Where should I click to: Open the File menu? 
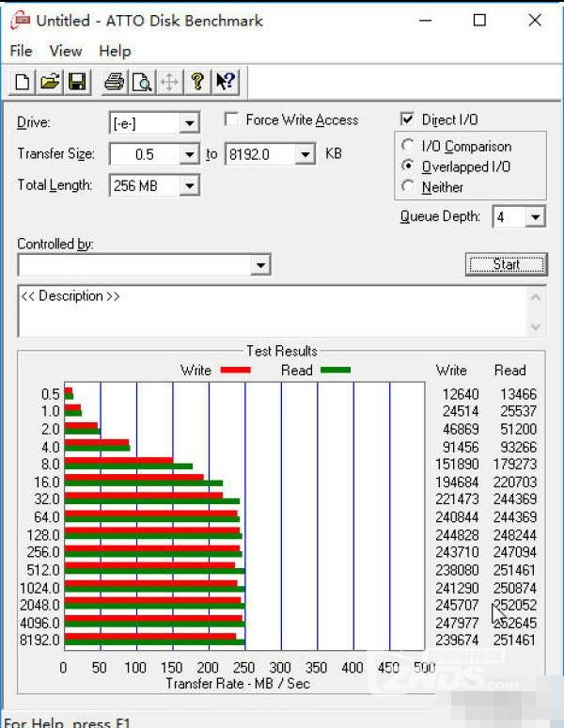tap(21, 51)
